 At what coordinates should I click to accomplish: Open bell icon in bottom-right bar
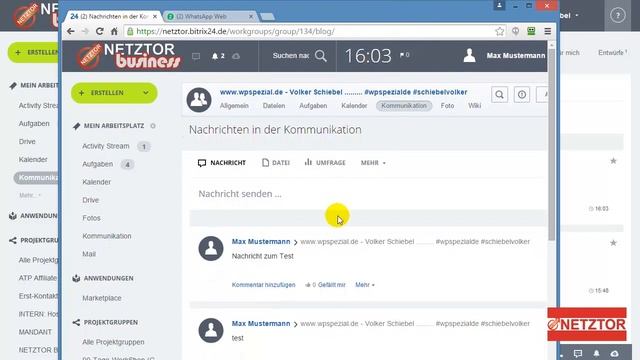click(596, 353)
